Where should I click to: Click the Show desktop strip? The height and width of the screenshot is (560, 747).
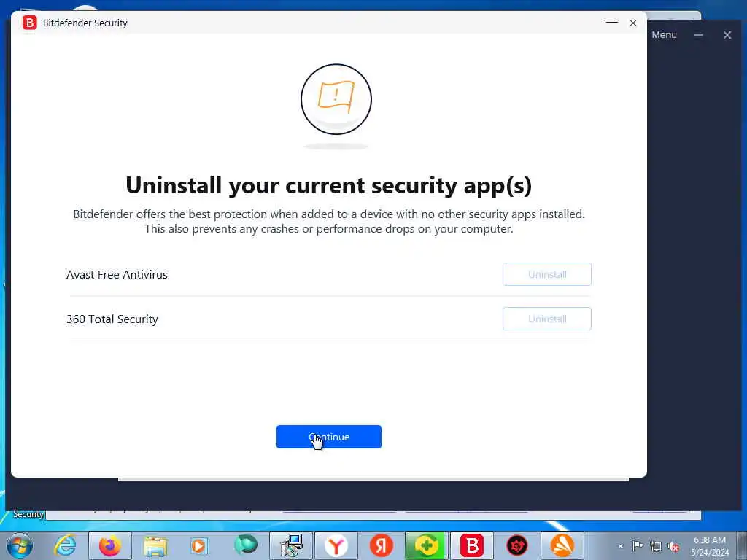(x=741, y=545)
